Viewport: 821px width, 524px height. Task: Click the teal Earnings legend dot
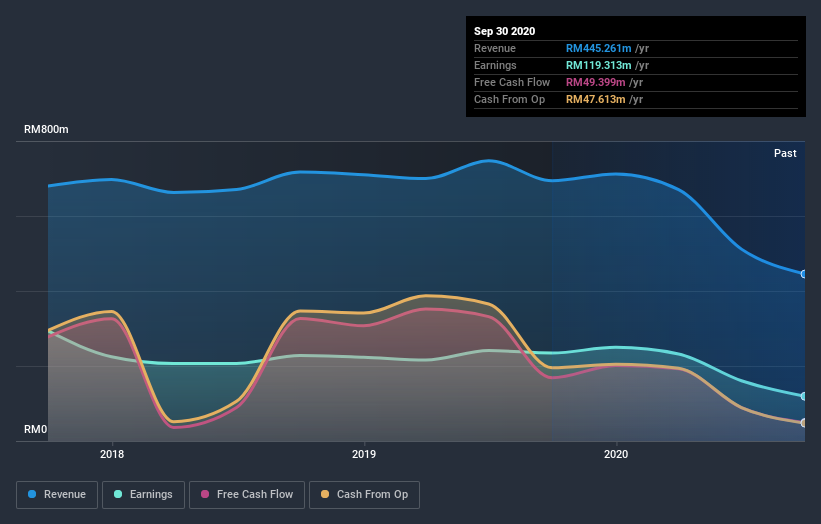click(x=118, y=494)
